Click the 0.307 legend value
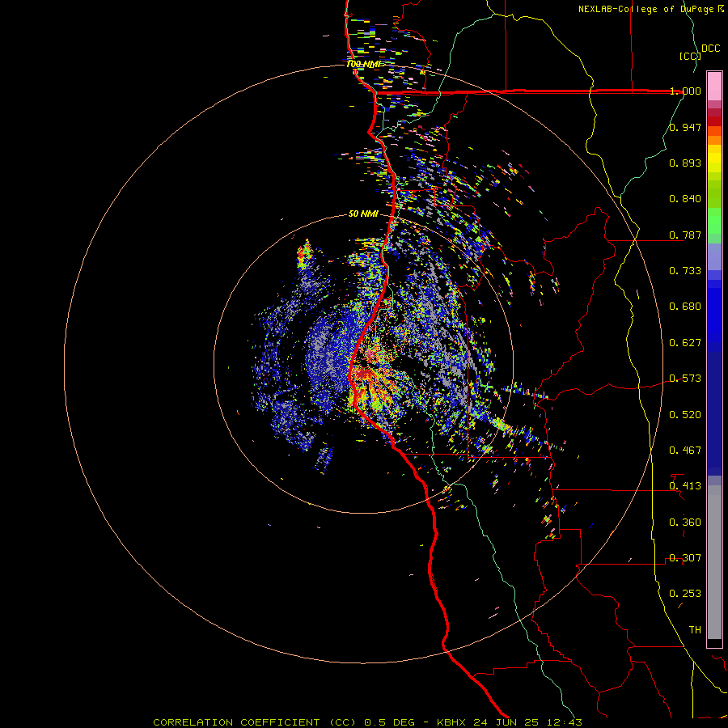This screenshot has height=728, width=728. tap(685, 558)
